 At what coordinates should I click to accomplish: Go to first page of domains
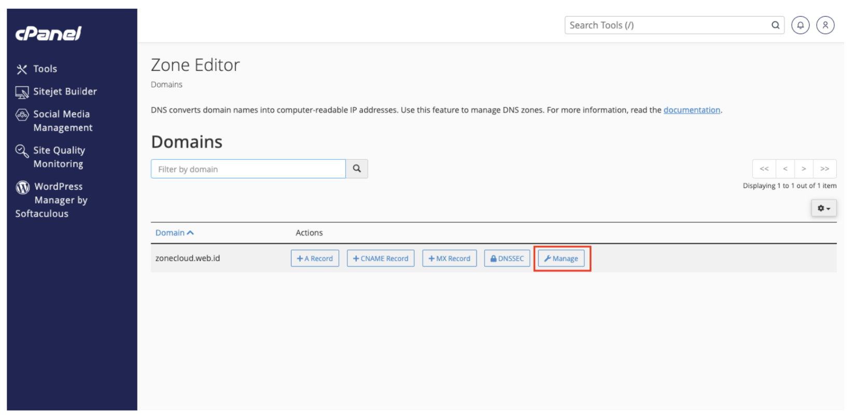764,169
